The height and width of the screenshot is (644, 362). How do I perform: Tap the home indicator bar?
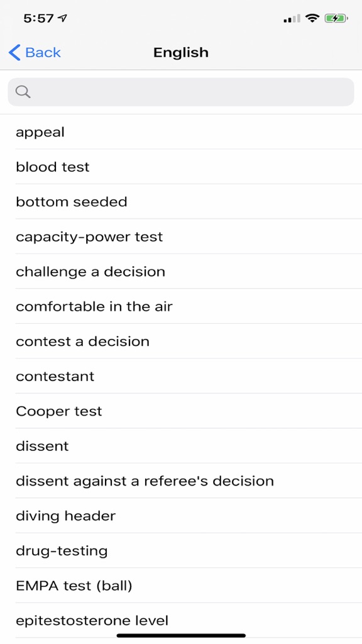[x=181, y=635]
